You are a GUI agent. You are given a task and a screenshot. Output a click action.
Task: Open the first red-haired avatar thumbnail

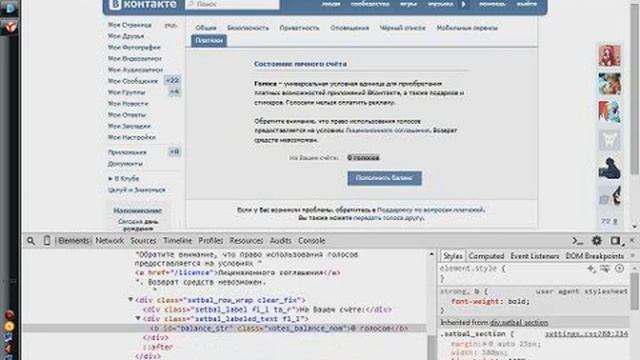coord(609,56)
